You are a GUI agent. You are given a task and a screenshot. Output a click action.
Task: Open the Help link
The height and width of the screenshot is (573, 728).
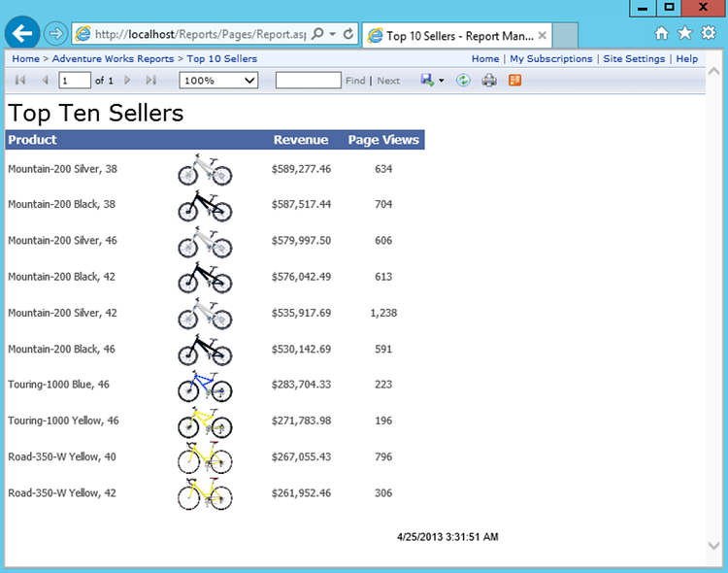click(686, 58)
